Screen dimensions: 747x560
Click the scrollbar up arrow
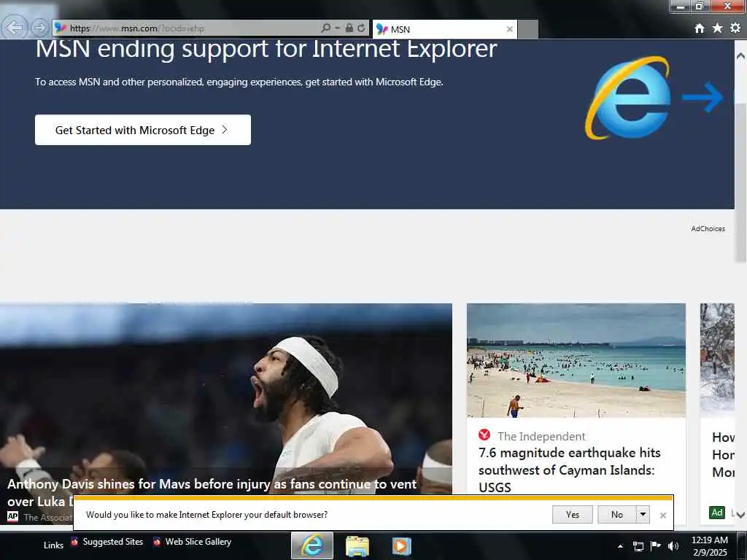coord(740,55)
